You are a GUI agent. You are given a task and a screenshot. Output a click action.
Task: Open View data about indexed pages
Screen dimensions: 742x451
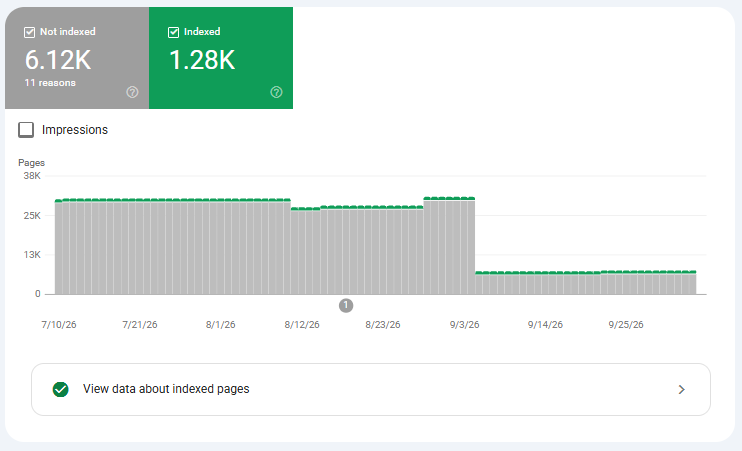click(x=371, y=389)
